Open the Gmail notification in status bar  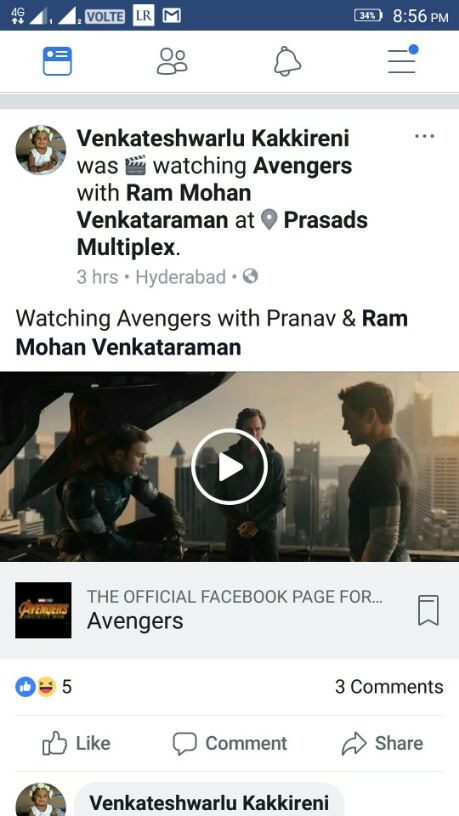(172, 16)
